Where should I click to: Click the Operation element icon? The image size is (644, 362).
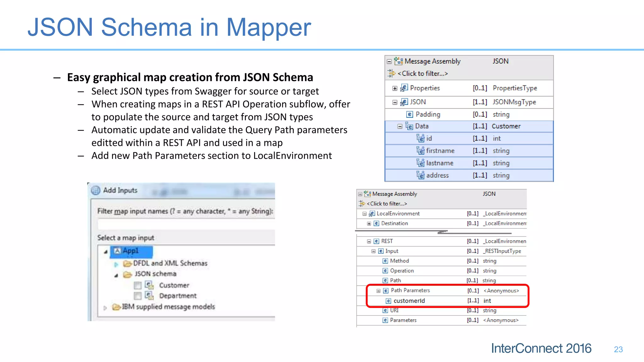385,271
